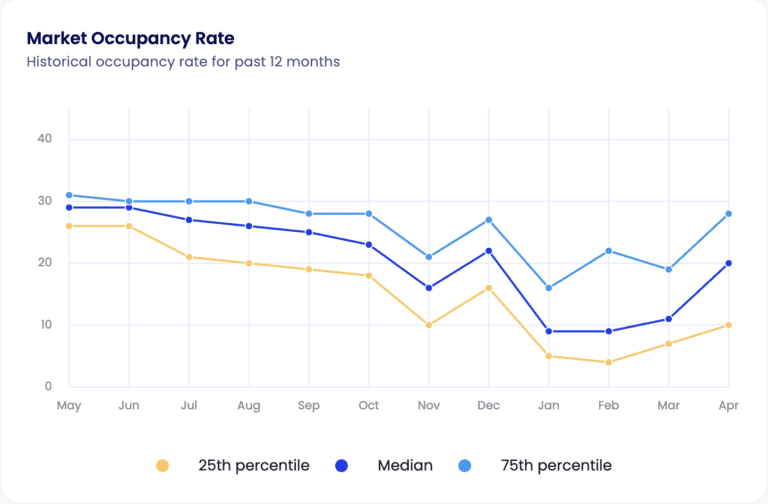Select the 25th percentile point for November
Screen dimensions: 768x504
[429, 325]
